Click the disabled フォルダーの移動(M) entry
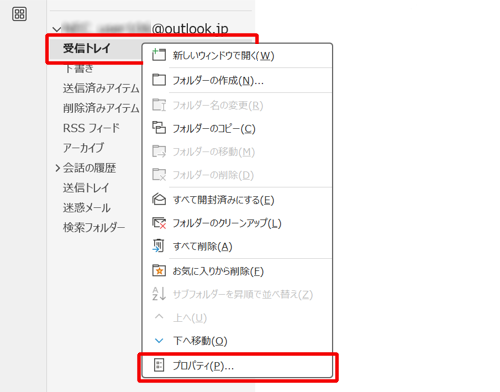Viewport: 500px width, 392px height. (x=237, y=152)
